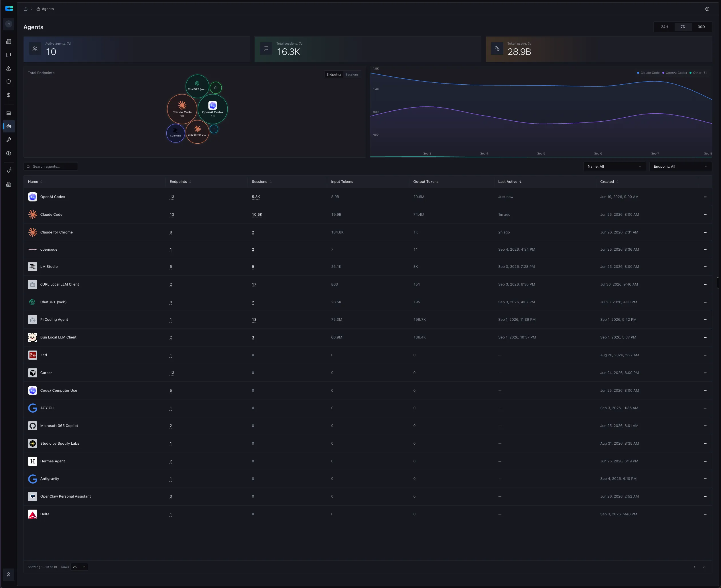Open the dollar sign cost icon
The image size is (721, 588).
coord(9,95)
